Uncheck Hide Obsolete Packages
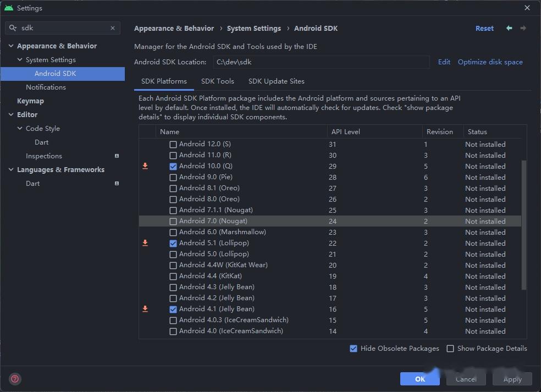Screen dimensions: 541x392 pos(354,349)
